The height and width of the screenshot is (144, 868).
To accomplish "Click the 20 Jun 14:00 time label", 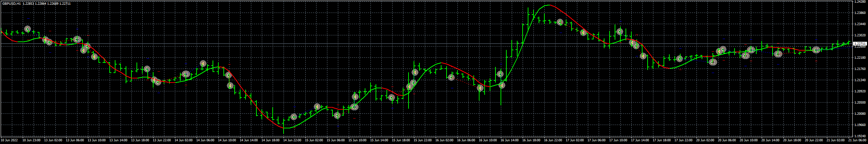I will 771,140.
